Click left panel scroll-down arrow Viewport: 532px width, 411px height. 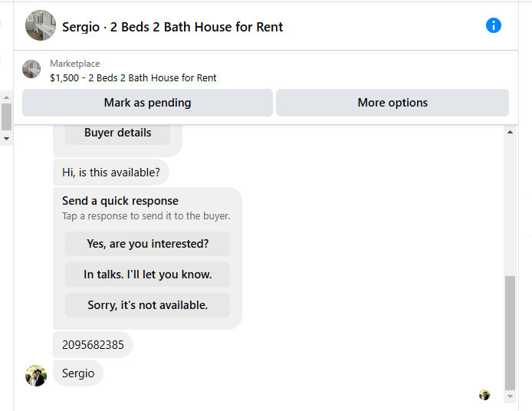[x=6, y=139]
